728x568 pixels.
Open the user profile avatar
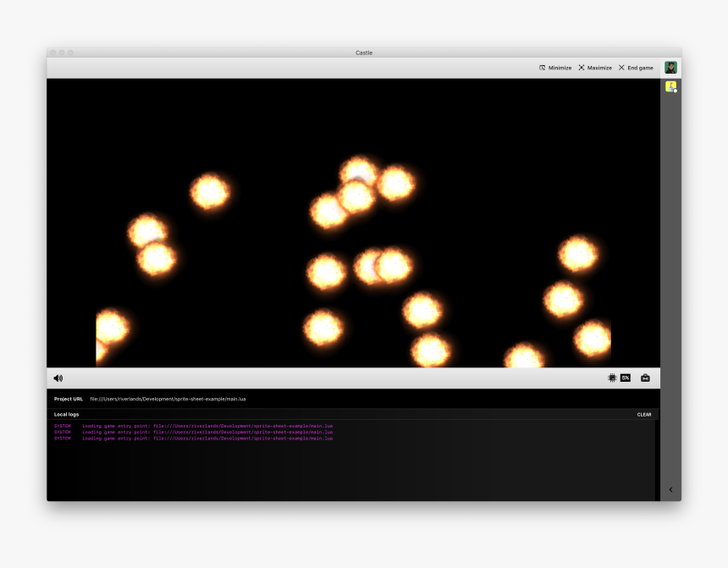(670, 68)
